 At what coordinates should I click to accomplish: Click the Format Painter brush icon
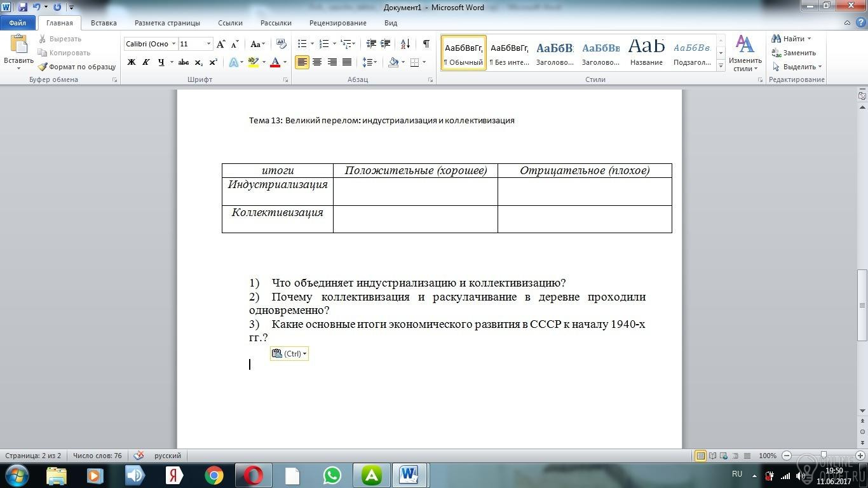43,67
